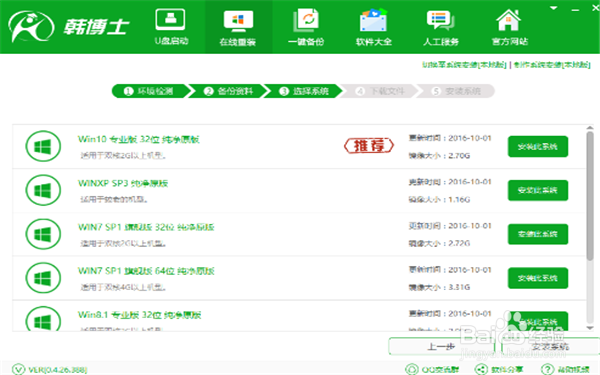The width and height of the screenshot is (600, 375).
Task: Click the help label beside the question mark
Action: point(573,370)
